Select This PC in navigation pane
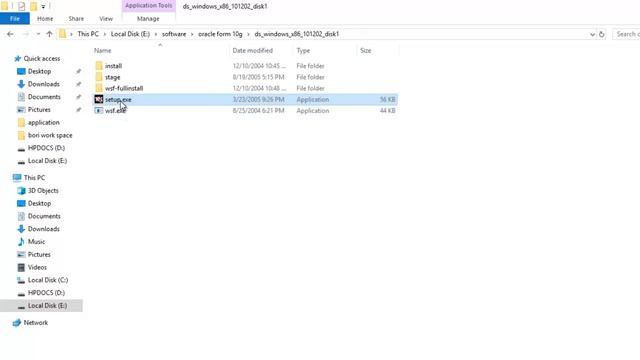The height and width of the screenshot is (360, 640). (x=34, y=178)
